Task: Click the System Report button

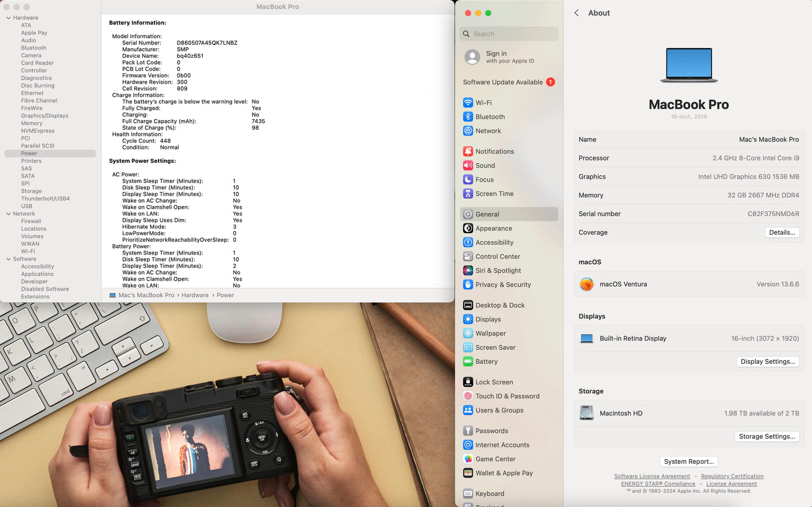Action: coord(688,462)
